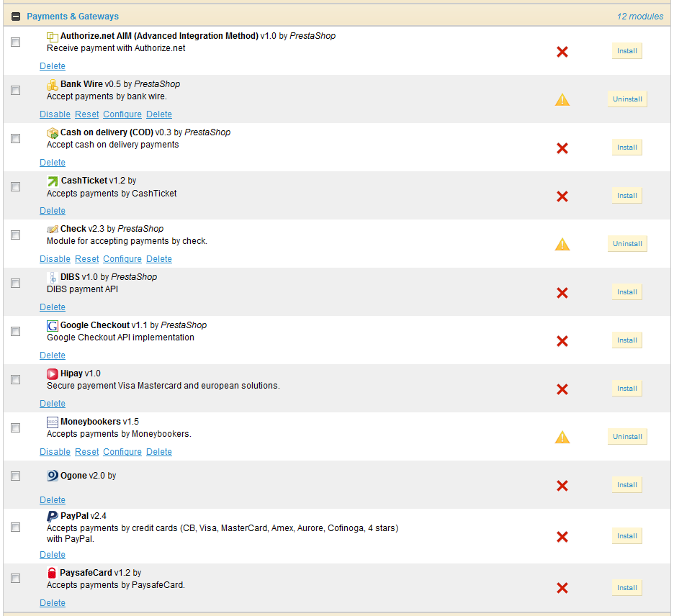This screenshot has height=616, width=674.
Task: Uninstall the Check payment module
Action: pos(627,243)
